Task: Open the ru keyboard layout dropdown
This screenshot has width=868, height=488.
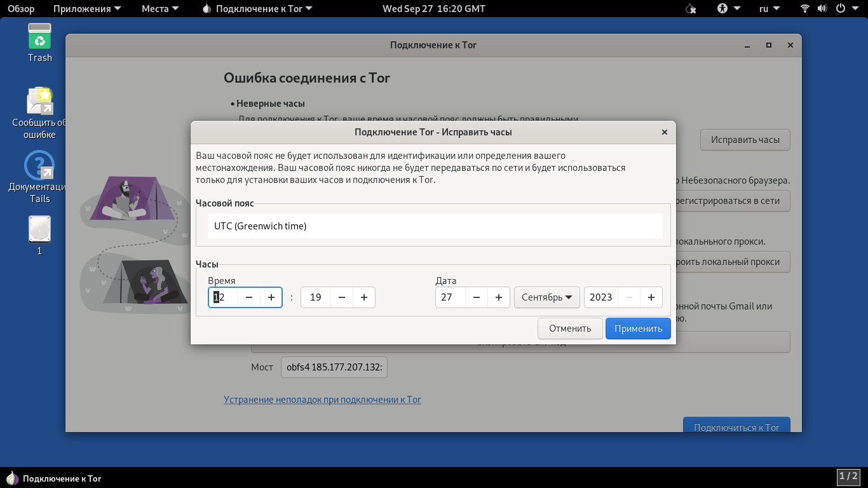Action: [769, 9]
